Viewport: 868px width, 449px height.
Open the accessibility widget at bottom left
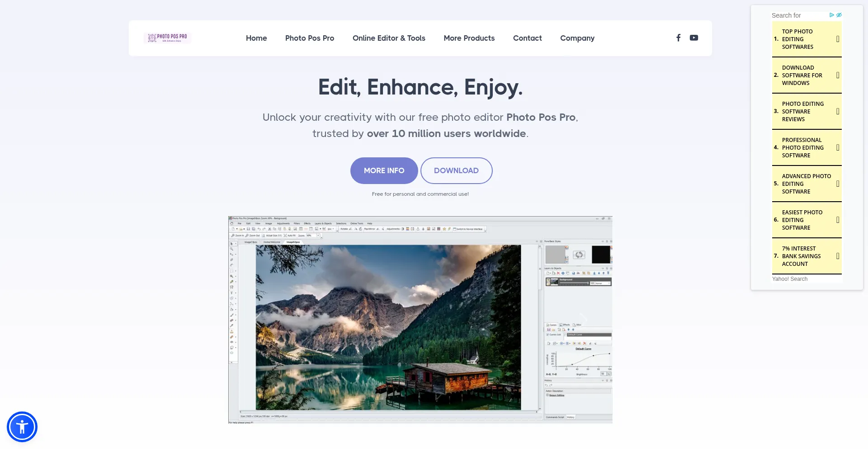(x=22, y=426)
